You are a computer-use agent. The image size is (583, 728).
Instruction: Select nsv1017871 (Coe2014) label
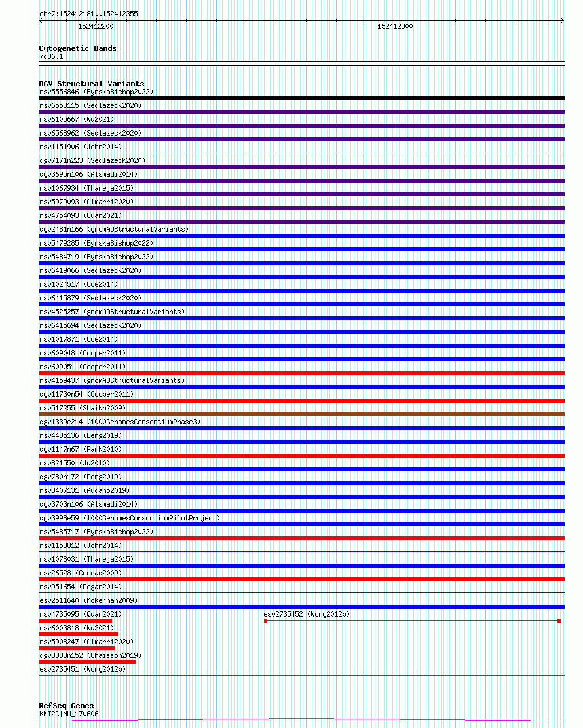tap(79, 339)
